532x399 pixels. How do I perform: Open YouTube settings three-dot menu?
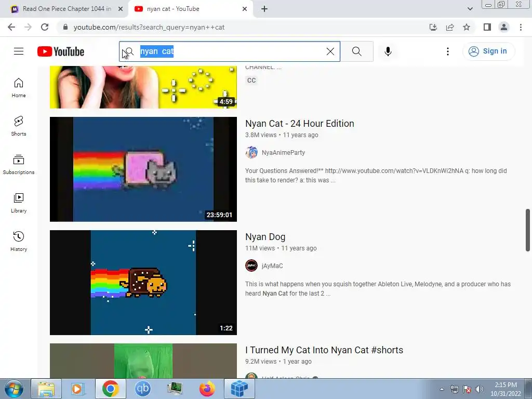(x=447, y=51)
